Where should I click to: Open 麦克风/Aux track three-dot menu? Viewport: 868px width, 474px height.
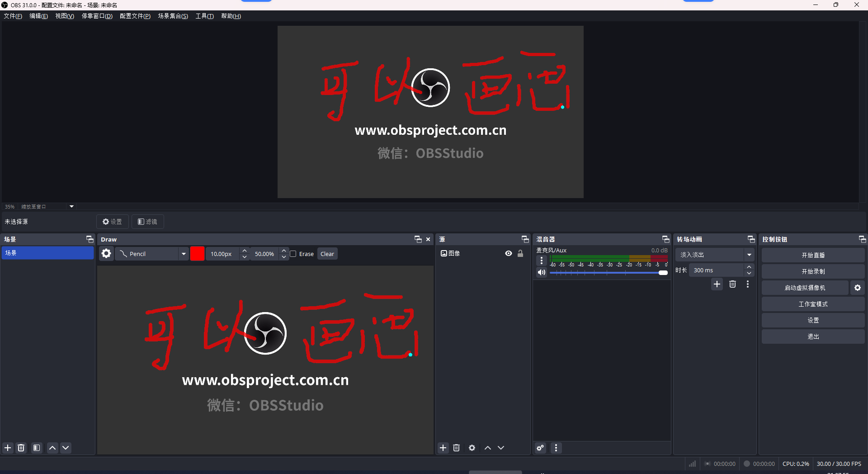tap(542, 261)
